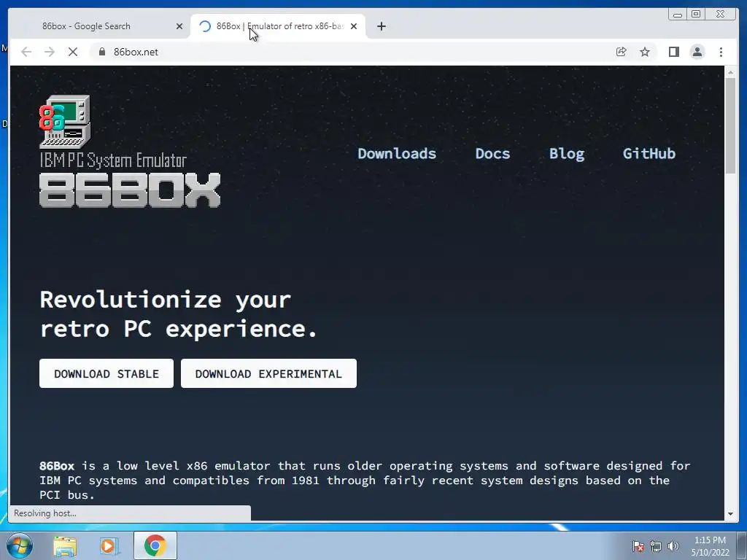This screenshot has width=747, height=560.
Task: Click the 86Box computer logo
Action: click(65, 122)
